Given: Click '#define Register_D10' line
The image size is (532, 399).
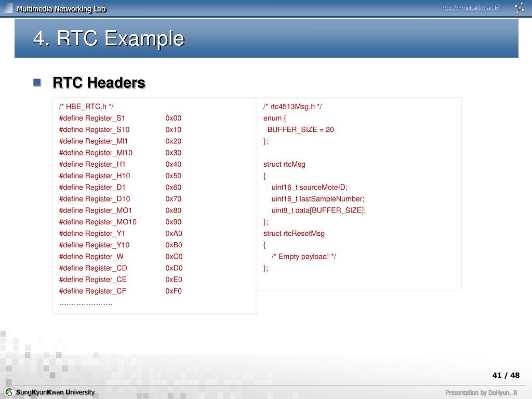Looking at the screenshot, I should pos(95,199).
